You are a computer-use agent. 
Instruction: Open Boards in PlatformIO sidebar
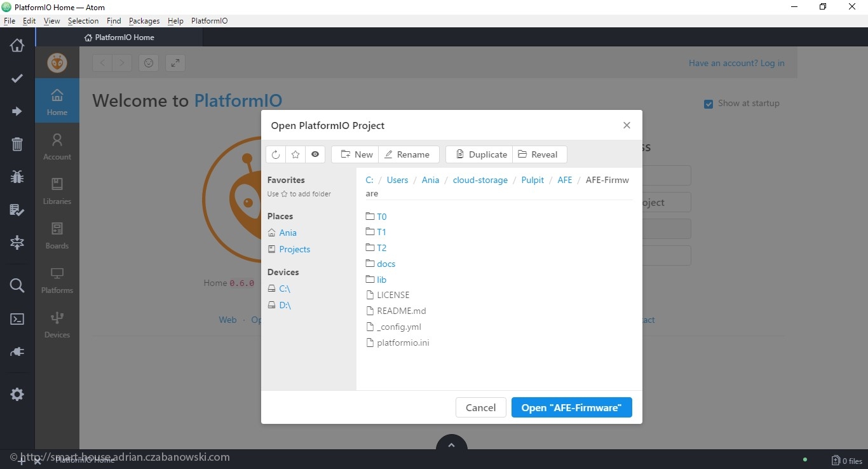pyautogui.click(x=57, y=234)
